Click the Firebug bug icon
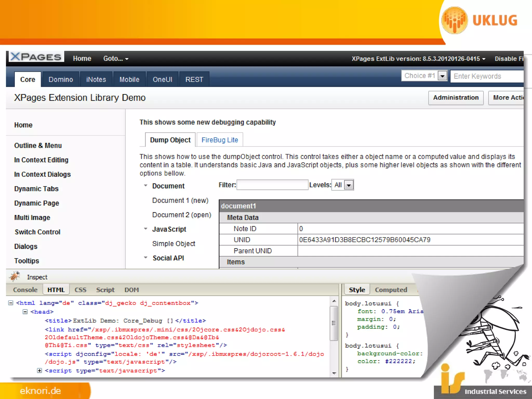This screenshot has width=532, height=399. click(15, 276)
